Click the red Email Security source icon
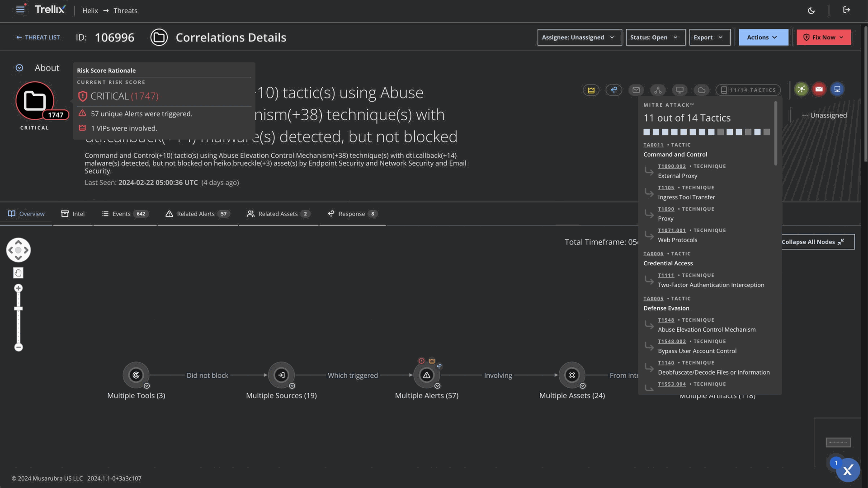The width and height of the screenshot is (868, 488). [819, 89]
